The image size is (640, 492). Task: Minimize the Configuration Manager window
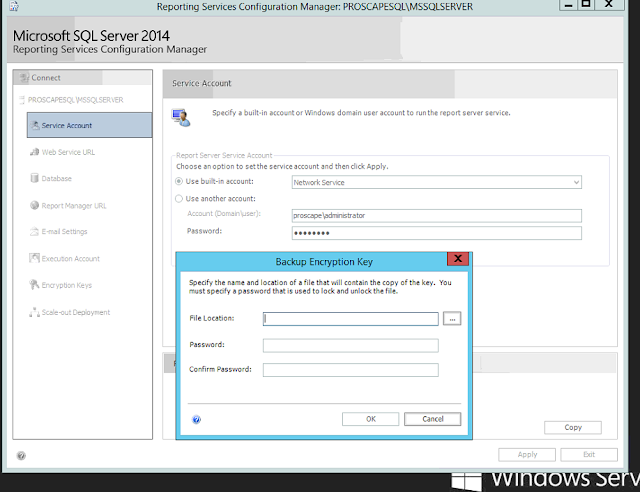coord(568,5)
